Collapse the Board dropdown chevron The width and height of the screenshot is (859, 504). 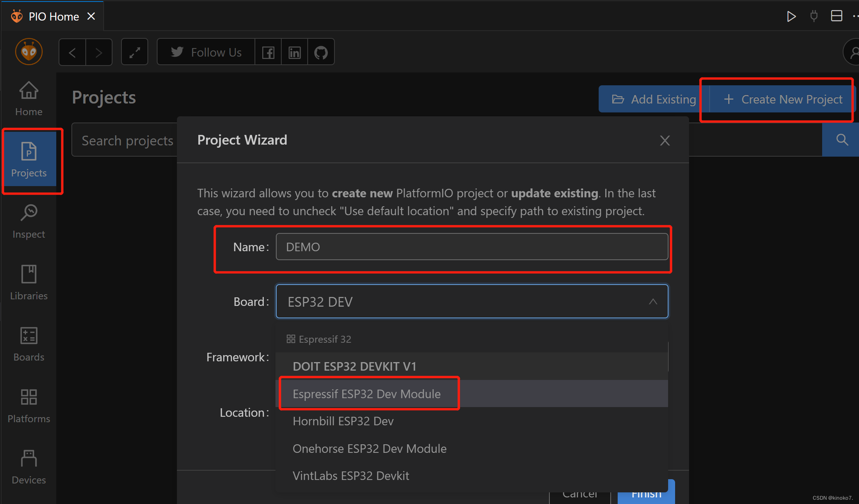coord(653,302)
